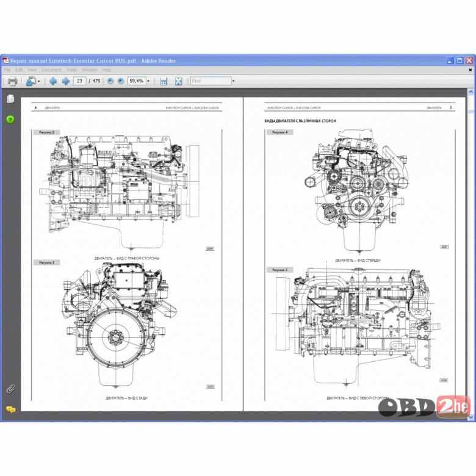Click caption 'ДВИГАТЕЛЬ – ВИД С ПРАВОЙ СТОРОНЫ'
This screenshot has width=476, height=476.
126,258
